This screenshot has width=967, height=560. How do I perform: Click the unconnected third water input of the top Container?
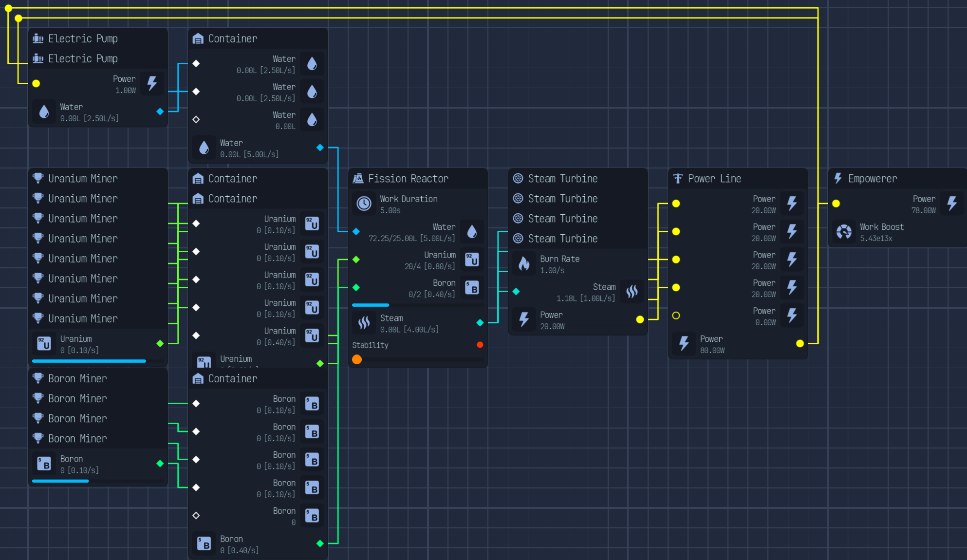click(196, 119)
